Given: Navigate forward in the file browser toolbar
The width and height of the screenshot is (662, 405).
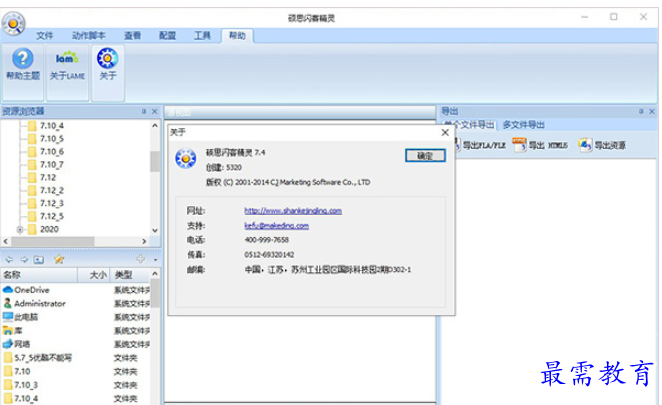Looking at the screenshot, I should [24, 259].
